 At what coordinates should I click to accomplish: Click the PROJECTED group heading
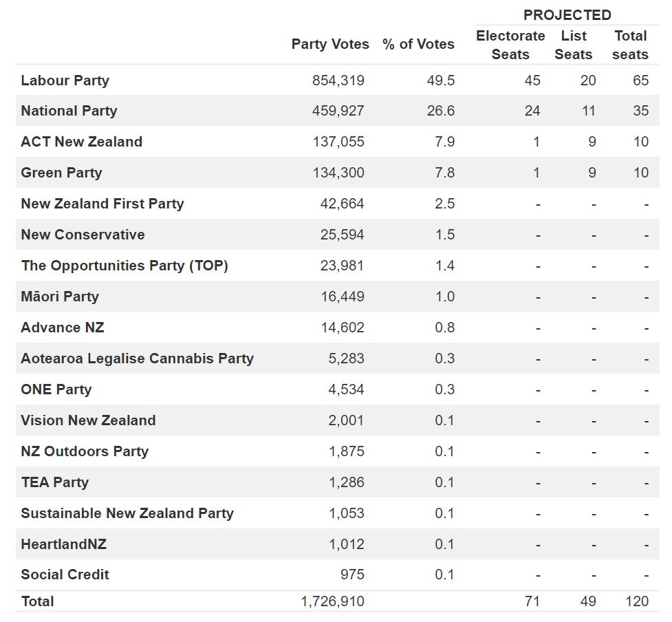[567, 15]
